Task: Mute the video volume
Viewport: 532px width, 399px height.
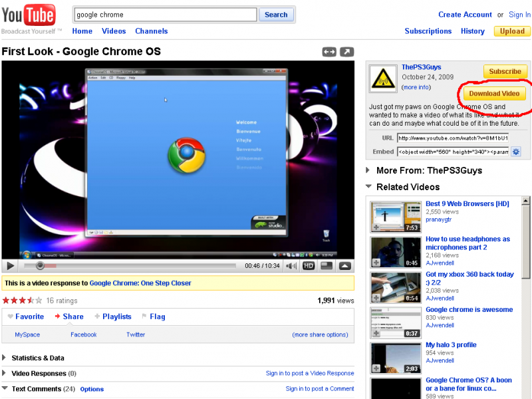Action: point(291,266)
